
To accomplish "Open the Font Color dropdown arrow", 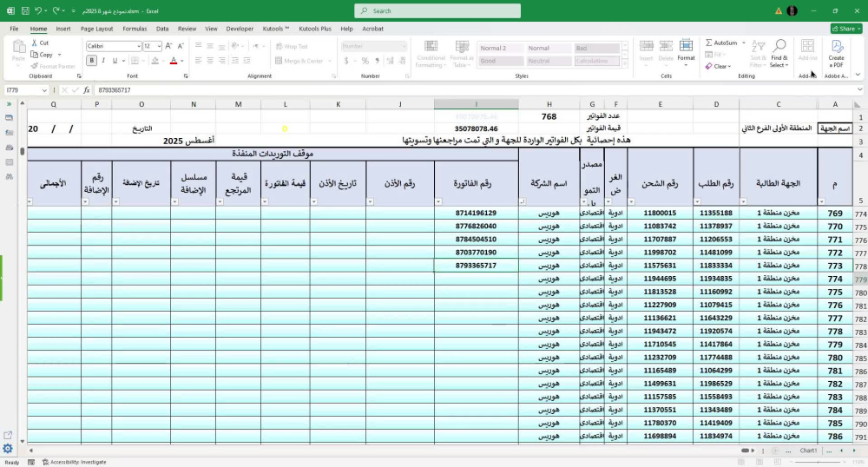I will pos(181,61).
